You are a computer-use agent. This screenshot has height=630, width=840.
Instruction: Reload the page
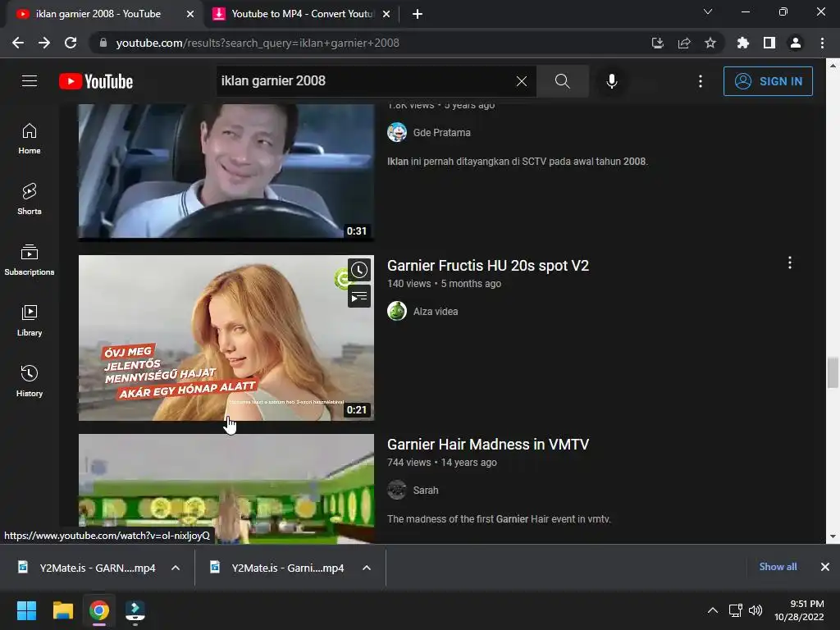(71, 43)
